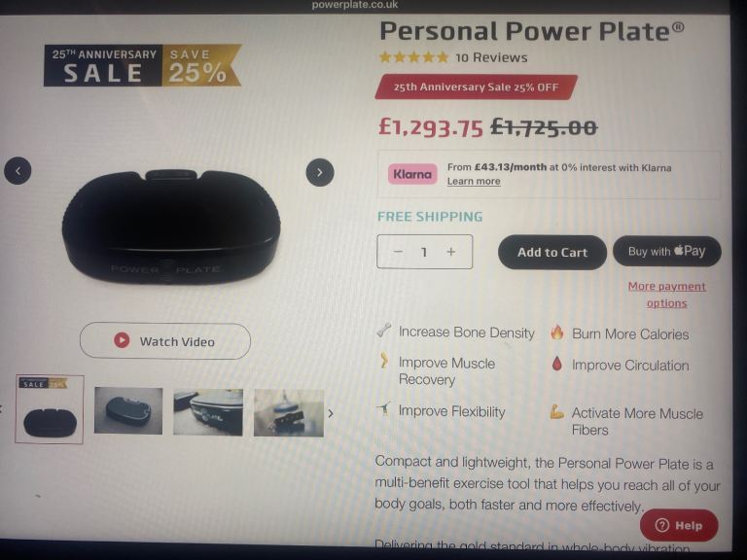The image size is (747, 560).
Task: Advance the thumbnail strip with right chevron
Action: pos(331,413)
